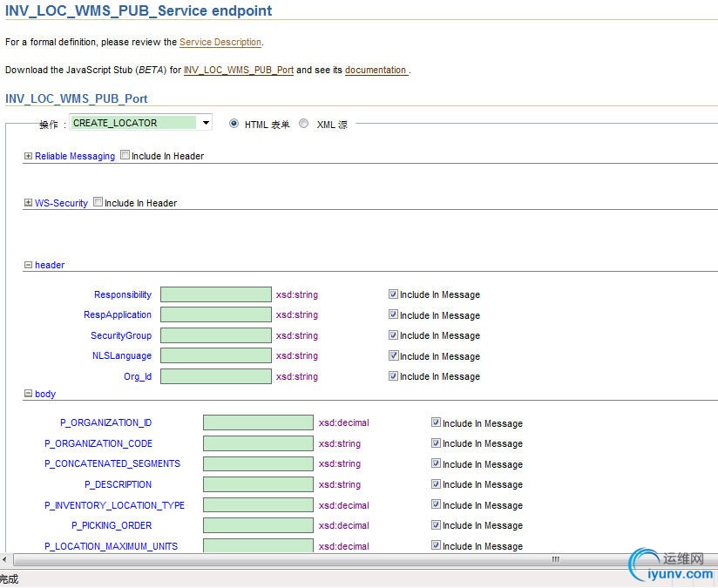Screen dimensions: 718x588
Task: Click the WS-Security label
Action: 61,203
